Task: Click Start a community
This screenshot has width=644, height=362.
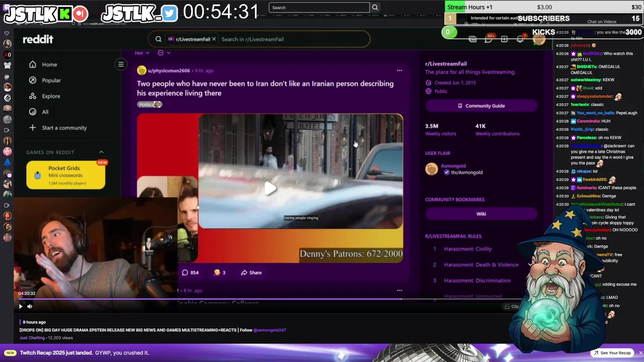Action: pyautogui.click(x=64, y=128)
